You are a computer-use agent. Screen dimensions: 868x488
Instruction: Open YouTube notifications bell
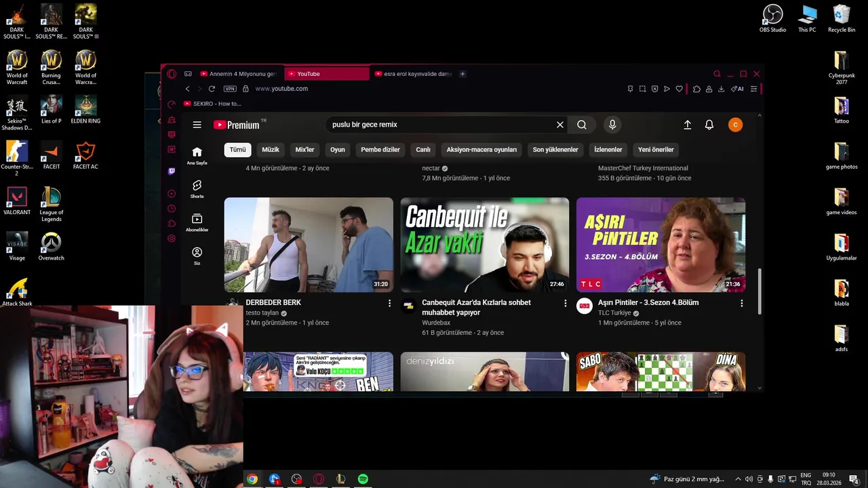[x=709, y=125]
